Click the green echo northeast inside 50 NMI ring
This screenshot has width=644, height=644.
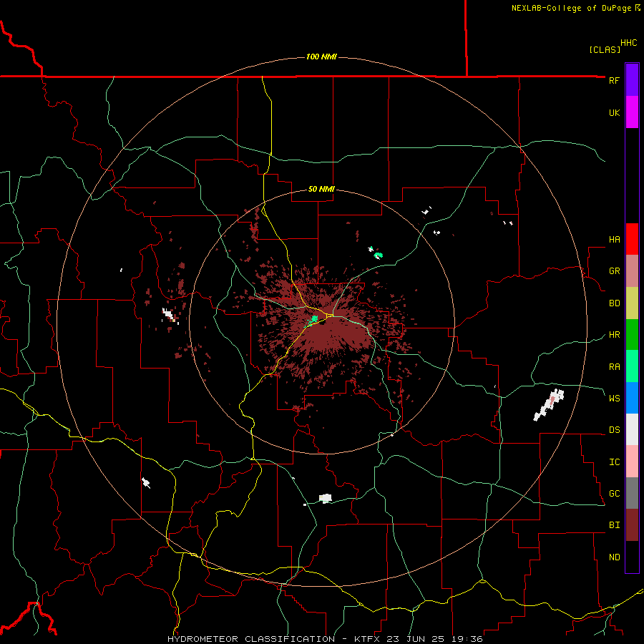[x=378, y=255]
